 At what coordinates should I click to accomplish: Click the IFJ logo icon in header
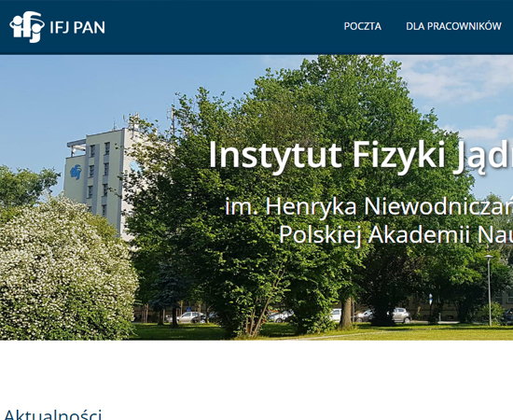point(27,27)
